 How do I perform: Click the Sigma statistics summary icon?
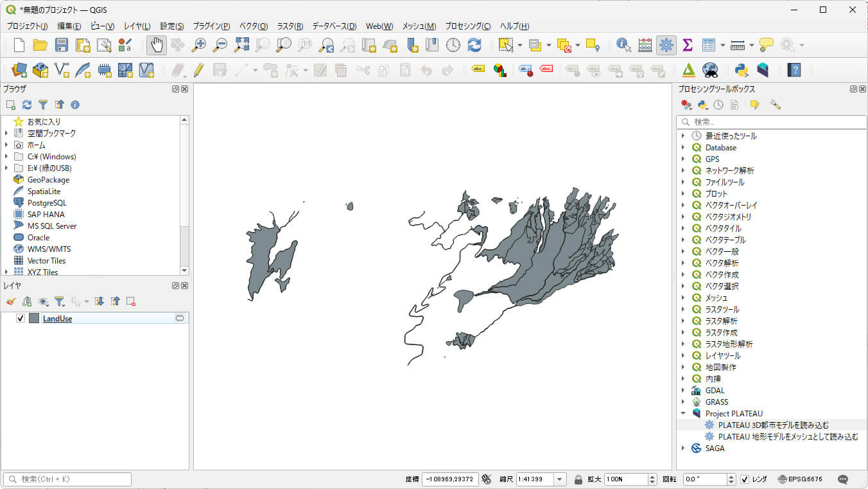coord(688,45)
